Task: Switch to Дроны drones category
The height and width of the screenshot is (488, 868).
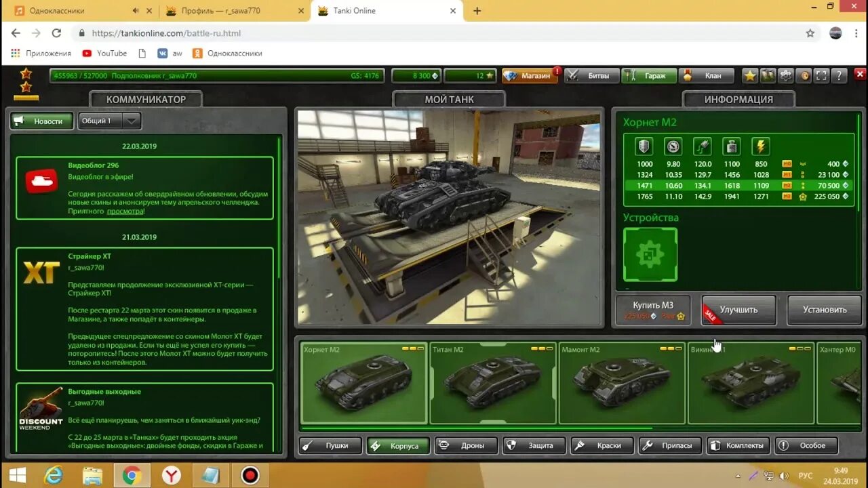Action: coord(465,445)
